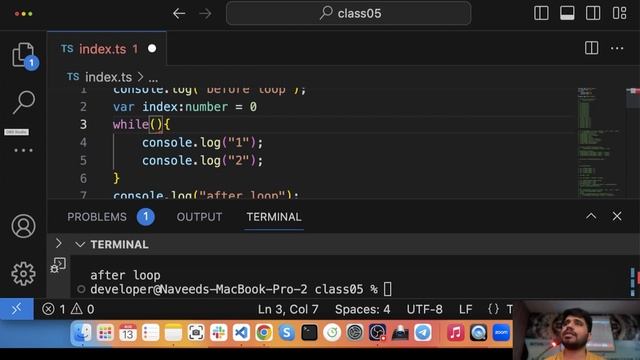Open OBS Studio from the dock
Image resolution: width=640 pixels, height=360 pixels.
378,333
